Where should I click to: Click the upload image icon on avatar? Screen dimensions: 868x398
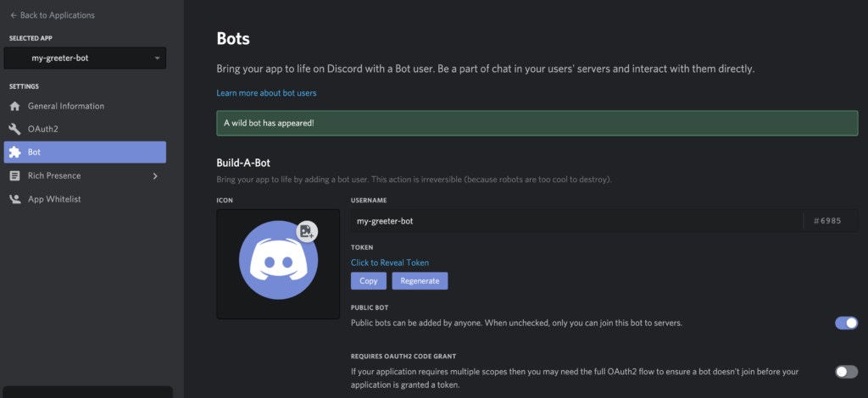pos(307,231)
